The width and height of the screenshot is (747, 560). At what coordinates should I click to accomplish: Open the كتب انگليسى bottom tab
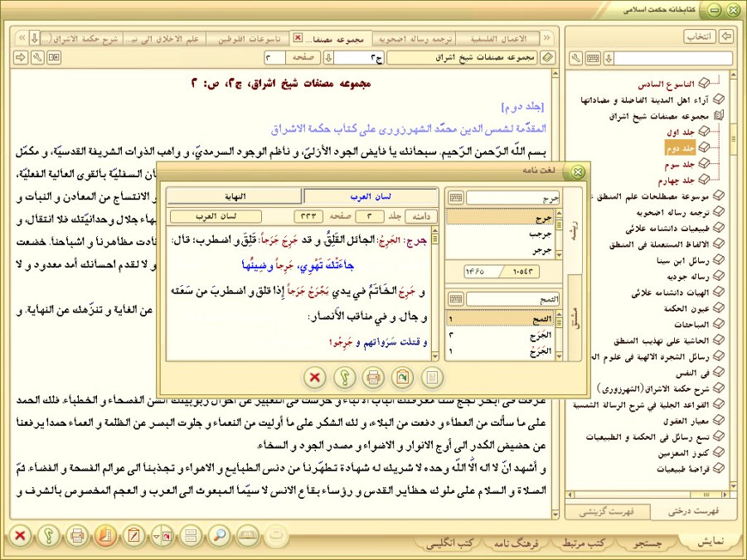pyautogui.click(x=449, y=543)
